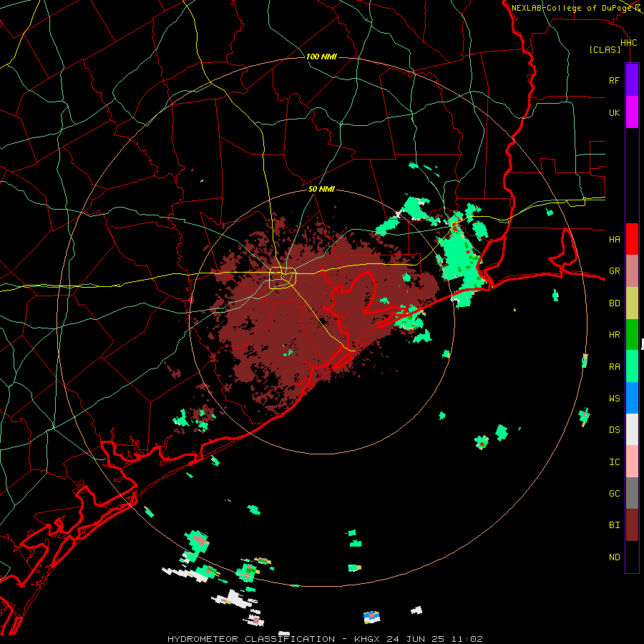The height and width of the screenshot is (644, 644).
Task: Click the 'ND' legend label
Action: (614, 557)
